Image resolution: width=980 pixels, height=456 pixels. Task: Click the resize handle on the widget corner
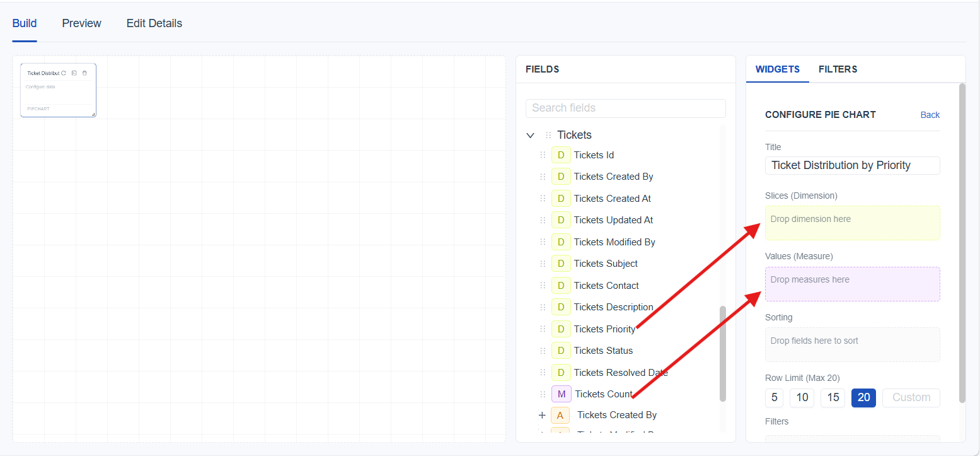[x=93, y=114]
